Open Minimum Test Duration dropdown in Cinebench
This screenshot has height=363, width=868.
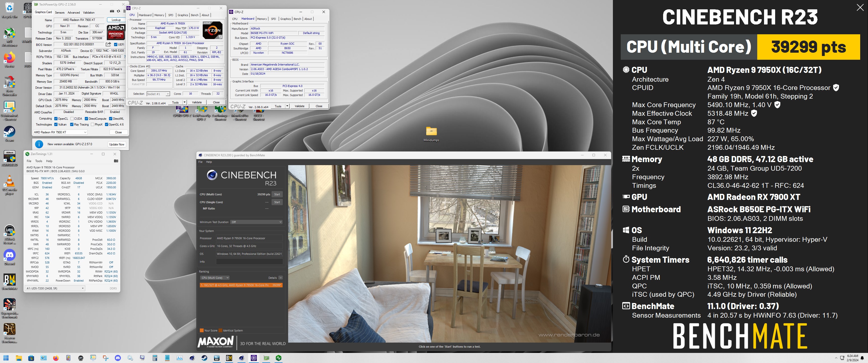coord(256,222)
